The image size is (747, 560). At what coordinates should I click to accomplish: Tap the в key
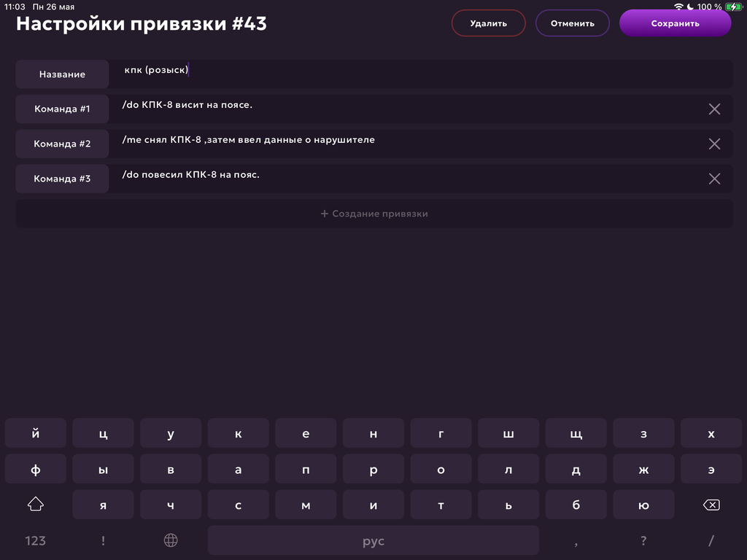point(171,470)
